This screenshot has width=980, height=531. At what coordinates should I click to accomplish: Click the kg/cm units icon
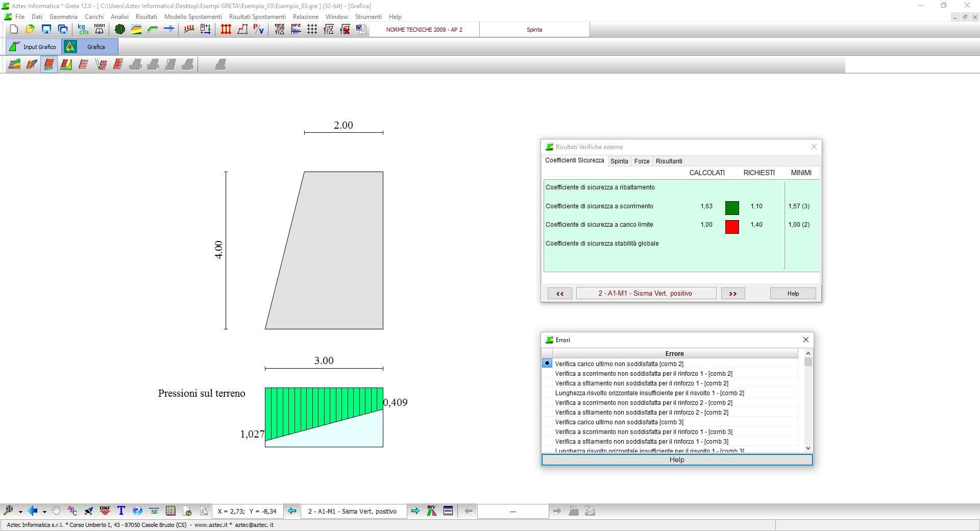(x=83, y=30)
